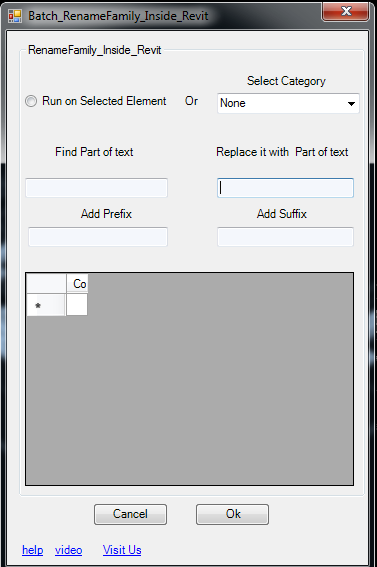Click the Select Category dropdown arrow

click(x=351, y=104)
